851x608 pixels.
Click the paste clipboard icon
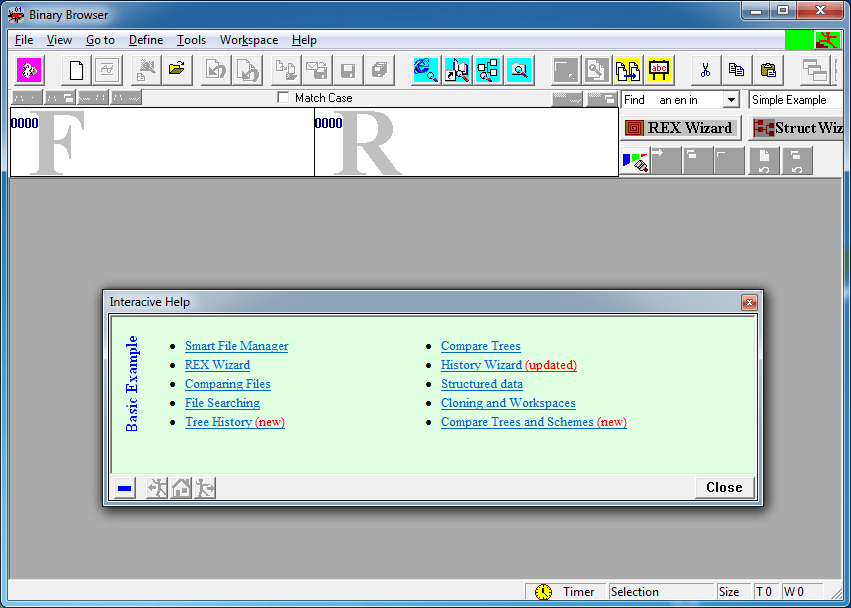(x=769, y=70)
